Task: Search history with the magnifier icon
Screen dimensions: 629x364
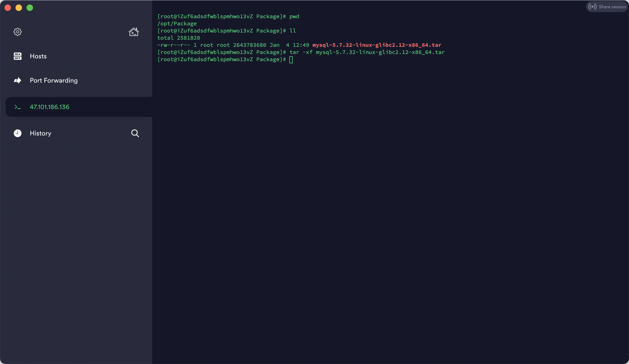Action: pyautogui.click(x=135, y=133)
